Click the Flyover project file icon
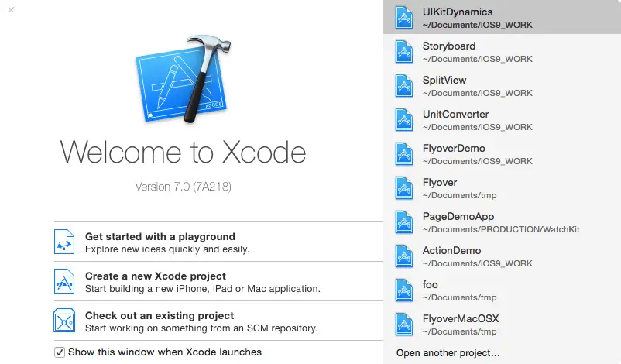Screen dimensions: 621x364 point(404,188)
